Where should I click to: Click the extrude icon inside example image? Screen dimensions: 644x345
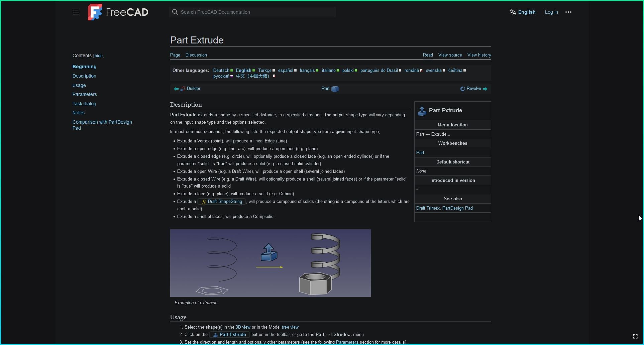tap(269, 252)
